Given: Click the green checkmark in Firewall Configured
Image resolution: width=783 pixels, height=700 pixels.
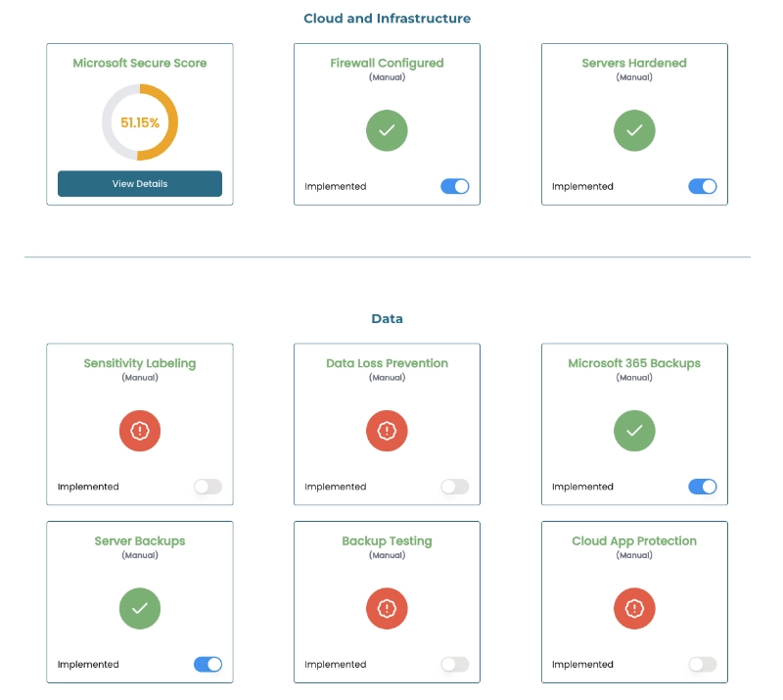Looking at the screenshot, I should coord(387,130).
